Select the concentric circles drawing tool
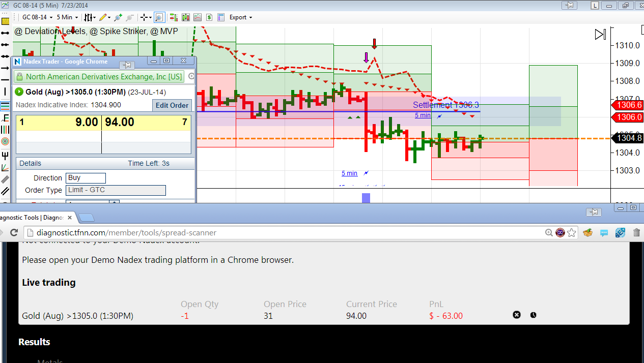Viewport: 644px width, 363px height. (x=5, y=141)
